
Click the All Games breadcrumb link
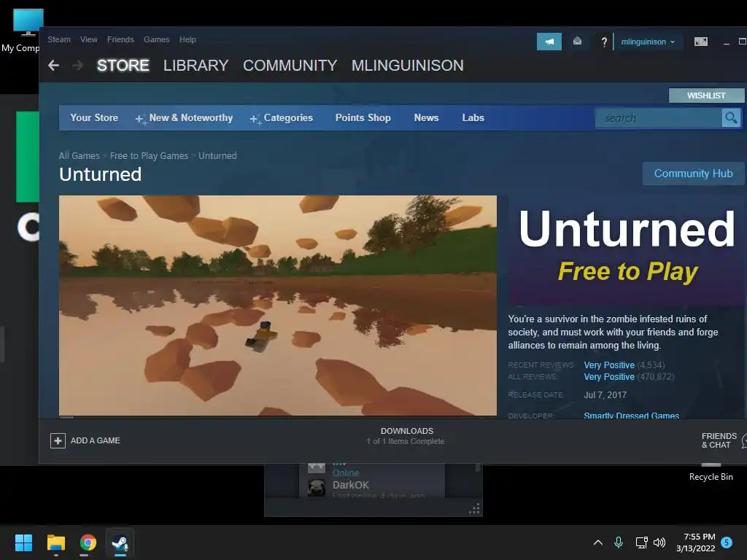click(x=79, y=156)
